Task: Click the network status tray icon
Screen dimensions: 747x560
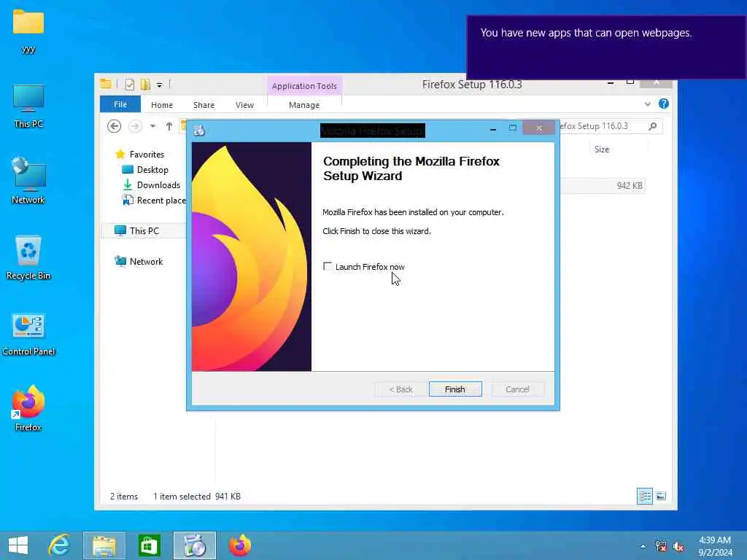Action: coord(661,546)
